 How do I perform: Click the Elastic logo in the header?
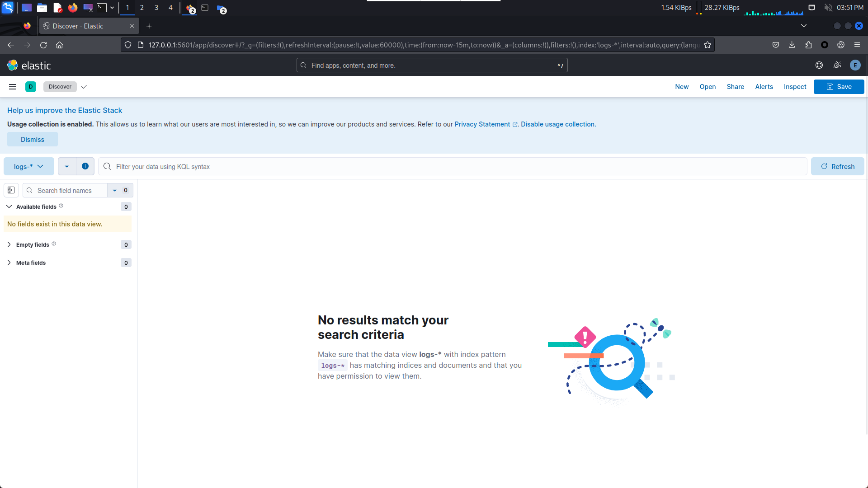(x=29, y=65)
